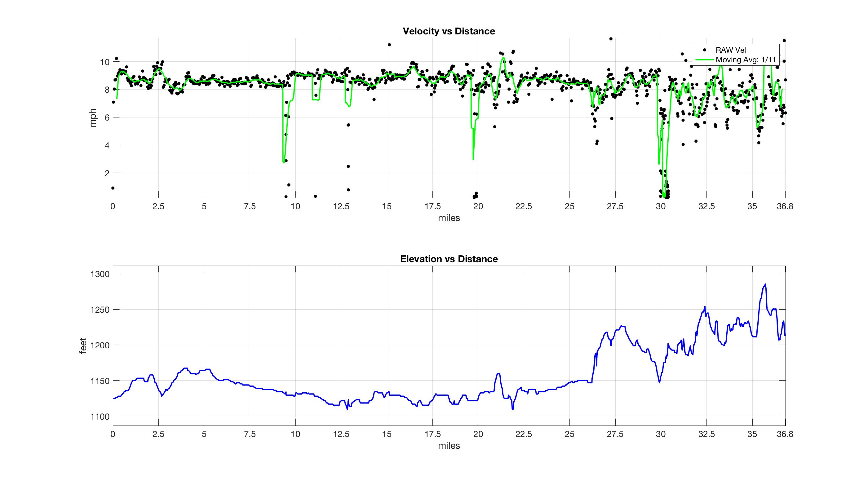Click the 22.5 tick label on elevation x-axis

524,434
